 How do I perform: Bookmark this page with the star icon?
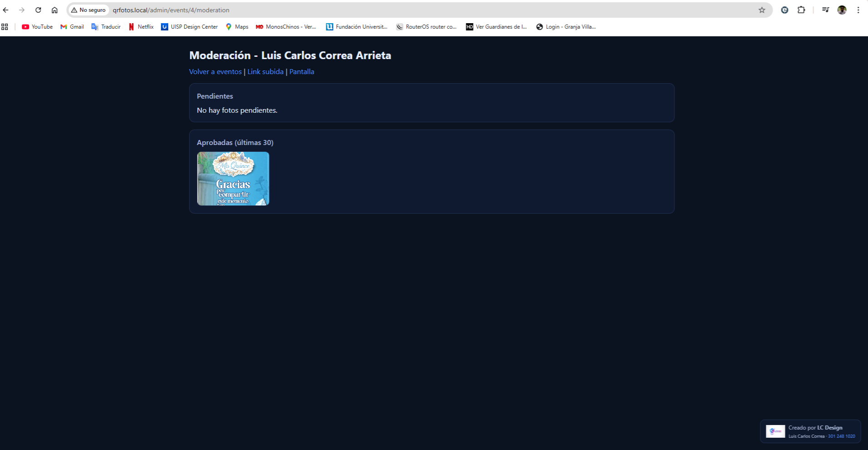click(761, 10)
